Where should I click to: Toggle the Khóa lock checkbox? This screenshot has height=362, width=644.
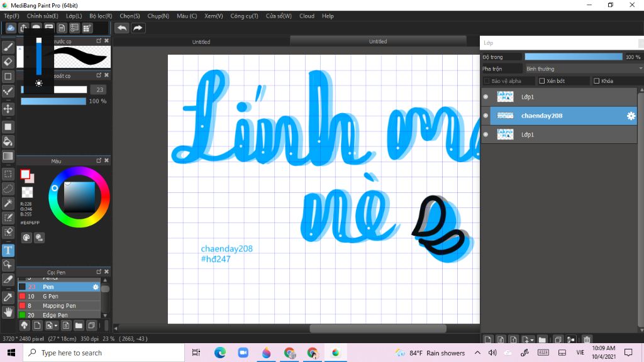(x=597, y=81)
